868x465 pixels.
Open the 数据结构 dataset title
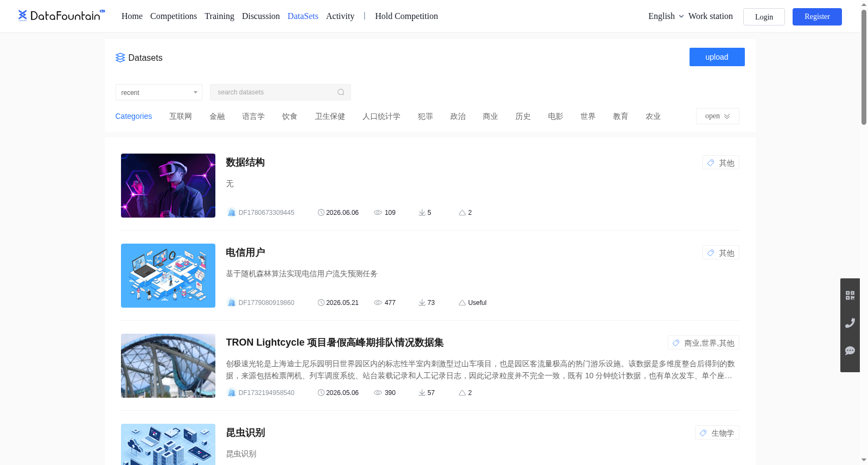(x=245, y=162)
